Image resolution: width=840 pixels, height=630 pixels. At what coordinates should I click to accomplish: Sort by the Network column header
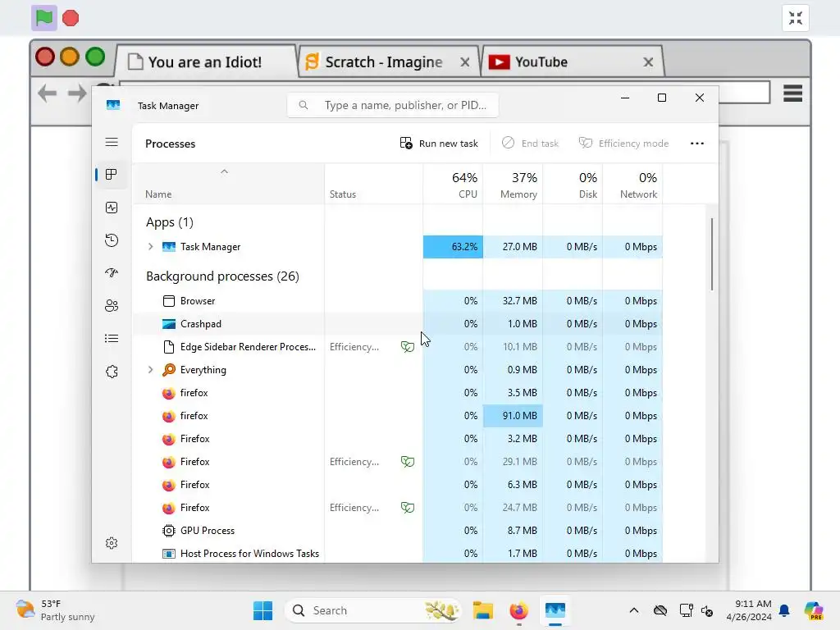633,185
